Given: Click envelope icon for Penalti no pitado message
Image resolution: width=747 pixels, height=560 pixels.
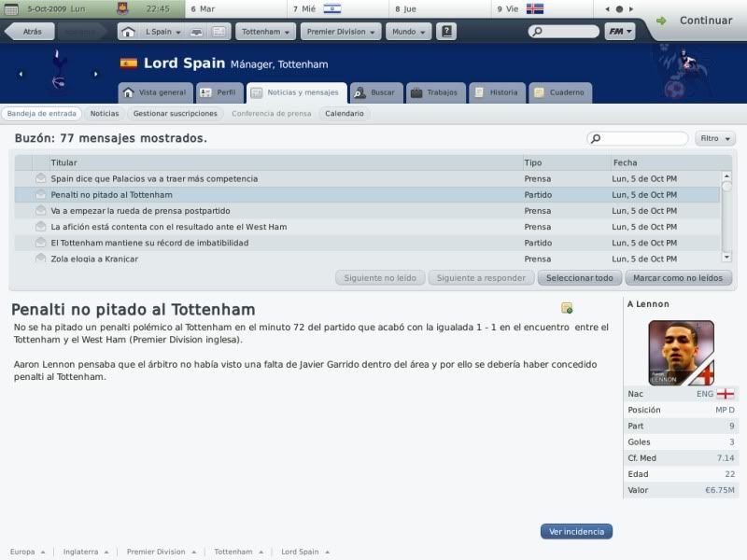Looking at the screenshot, I should tap(41, 194).
